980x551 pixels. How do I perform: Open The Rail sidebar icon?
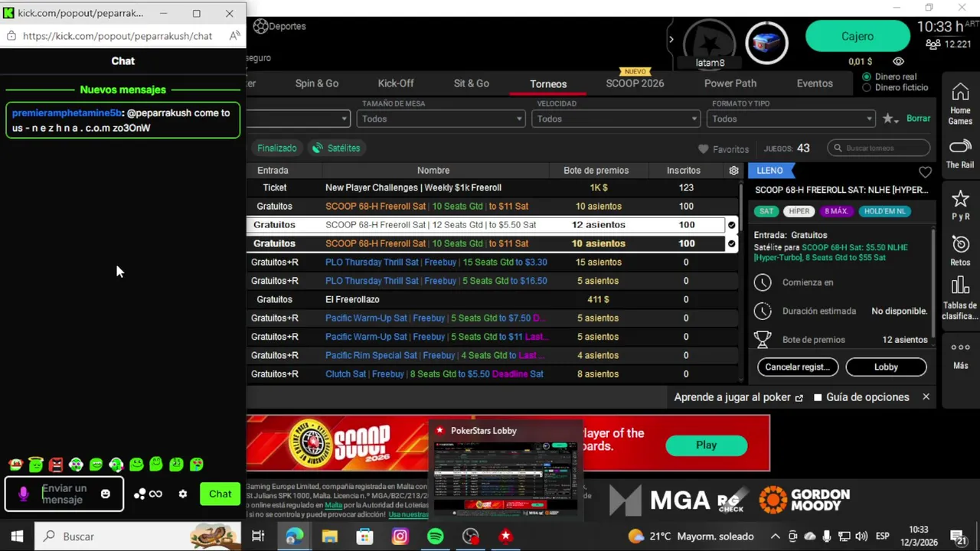click(x=960, y=154)
